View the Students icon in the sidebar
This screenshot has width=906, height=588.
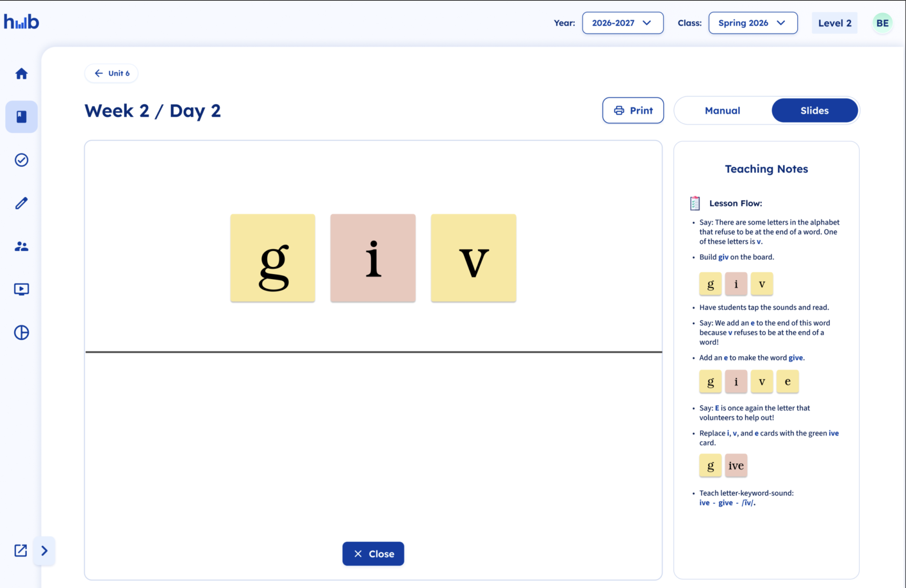click(21, 246)
